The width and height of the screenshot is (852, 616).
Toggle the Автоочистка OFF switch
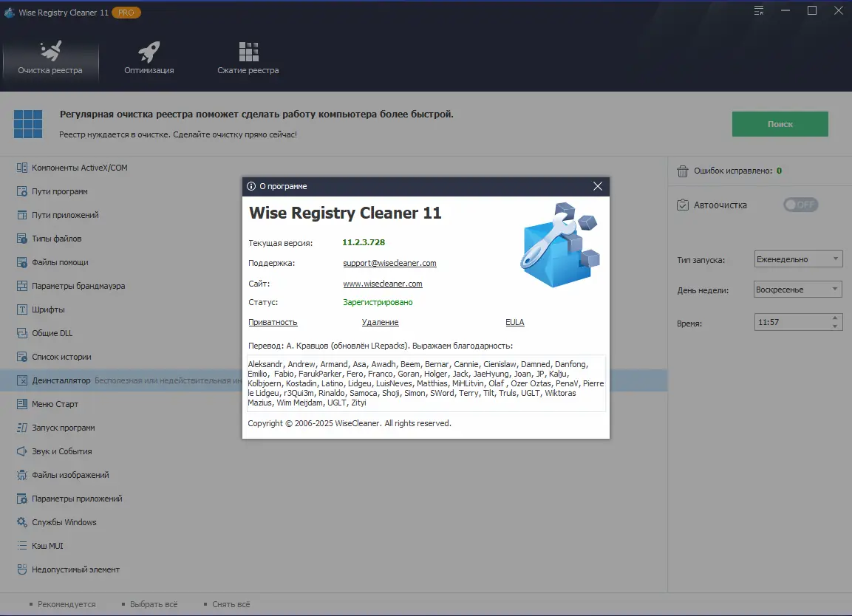tap(800, 205)
